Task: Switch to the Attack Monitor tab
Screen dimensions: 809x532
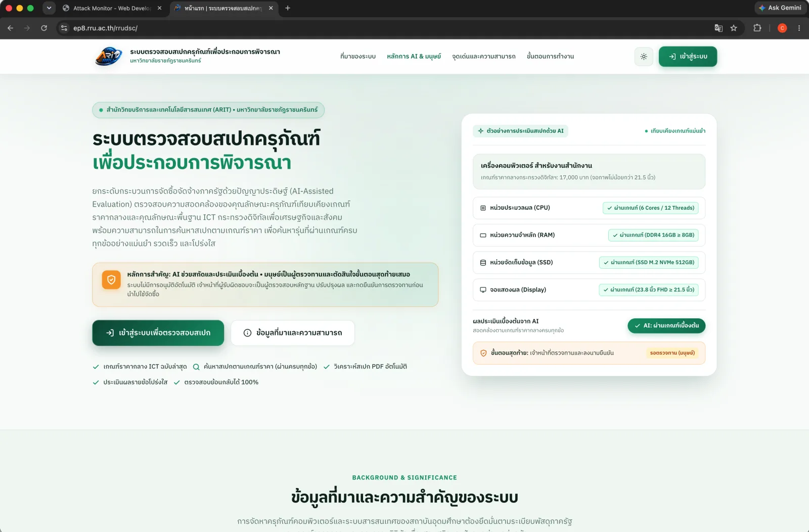Action: pyautogui.click(x=111, y=8)
